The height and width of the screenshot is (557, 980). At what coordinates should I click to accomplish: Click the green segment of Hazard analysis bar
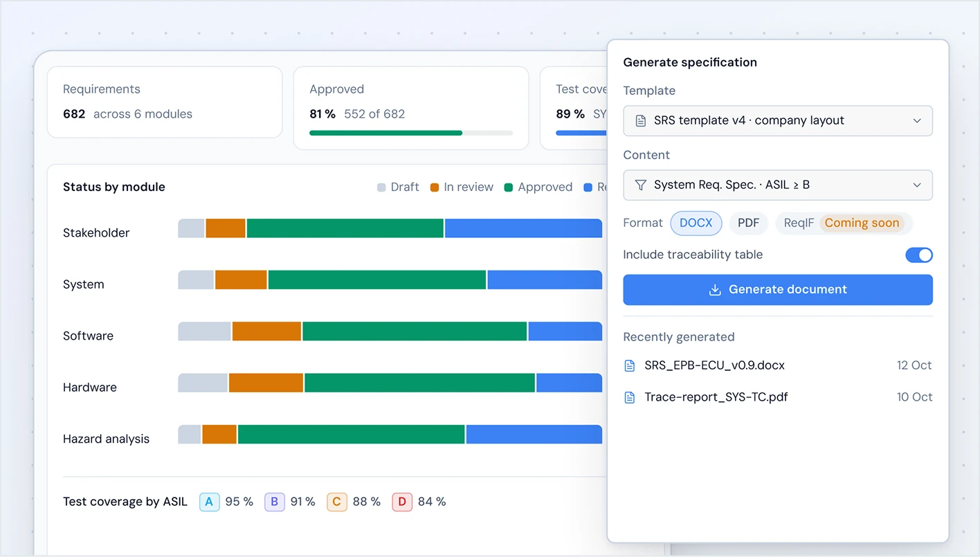(x=351, y=435)
